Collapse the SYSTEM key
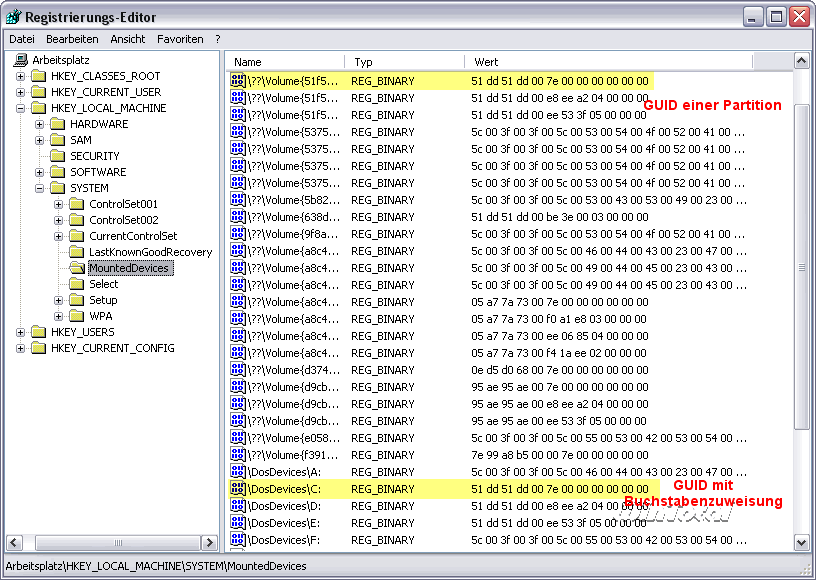816x580 pixels. pos(40,188)
